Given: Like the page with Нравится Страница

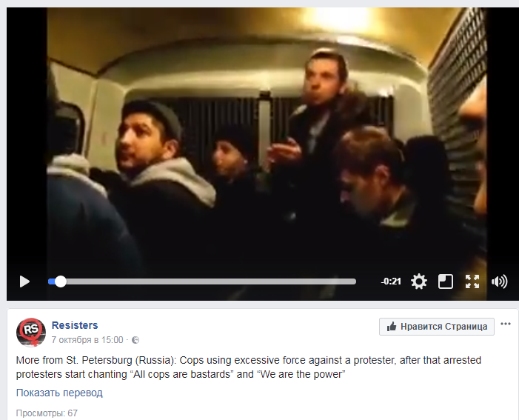Looking at the screenshot, I should (x=437, y=327).
